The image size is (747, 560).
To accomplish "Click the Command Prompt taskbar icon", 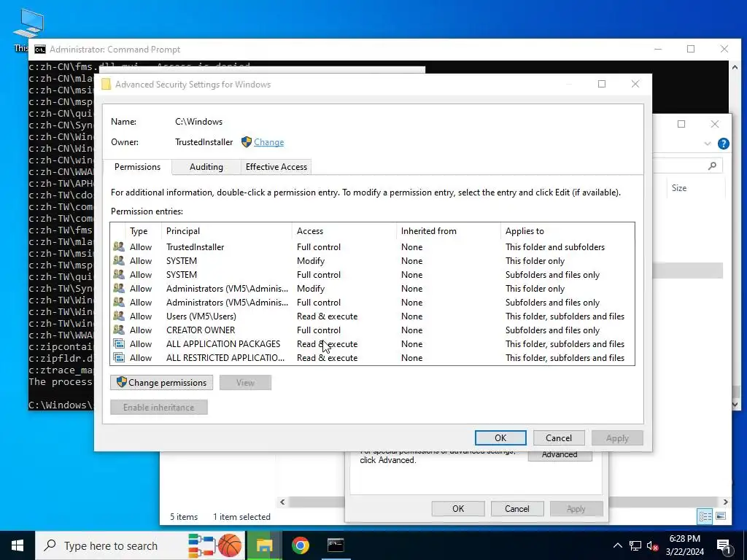I will click(336, 545).
